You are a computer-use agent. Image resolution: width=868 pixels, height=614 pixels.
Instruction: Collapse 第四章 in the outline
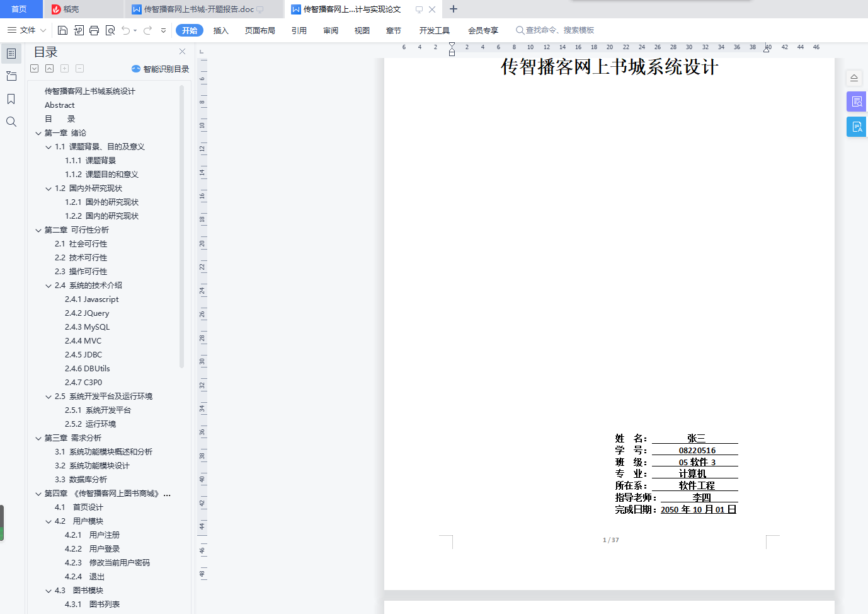pos(38,494)
